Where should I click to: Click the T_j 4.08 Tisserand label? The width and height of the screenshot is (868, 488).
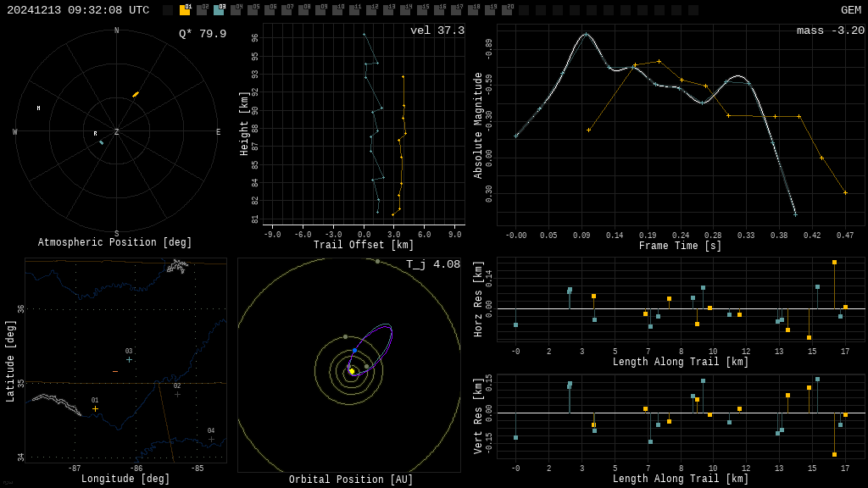pos(432,264)
